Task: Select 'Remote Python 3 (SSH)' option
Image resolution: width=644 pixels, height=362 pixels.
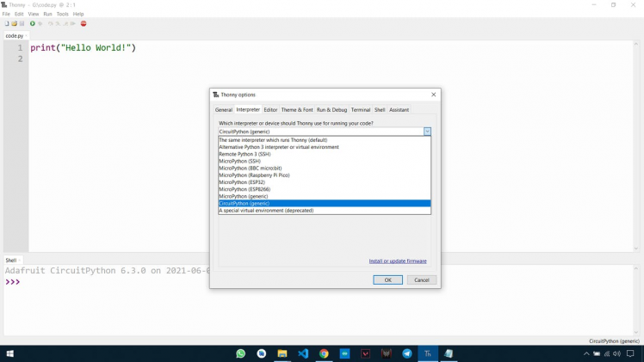Action: 325,154
